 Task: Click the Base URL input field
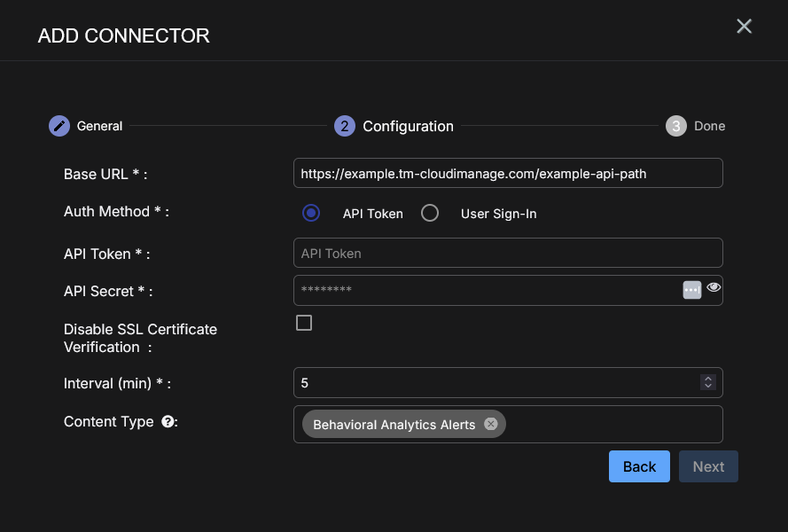tap(507, 174)
